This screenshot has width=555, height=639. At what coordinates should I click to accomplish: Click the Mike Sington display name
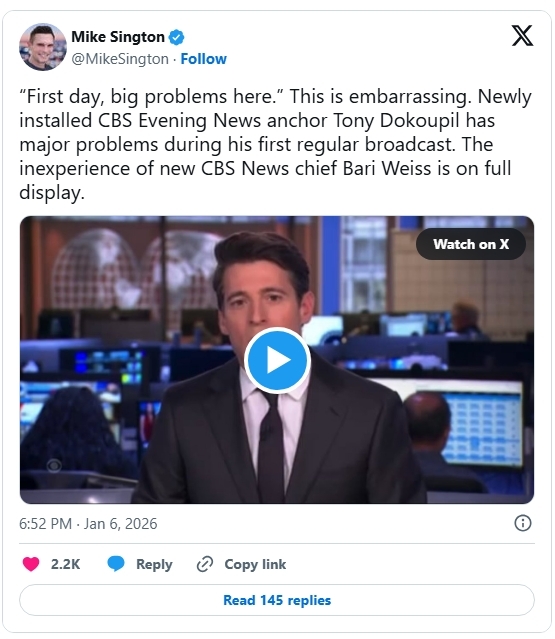pyautogui.click(x=118, y=37)
